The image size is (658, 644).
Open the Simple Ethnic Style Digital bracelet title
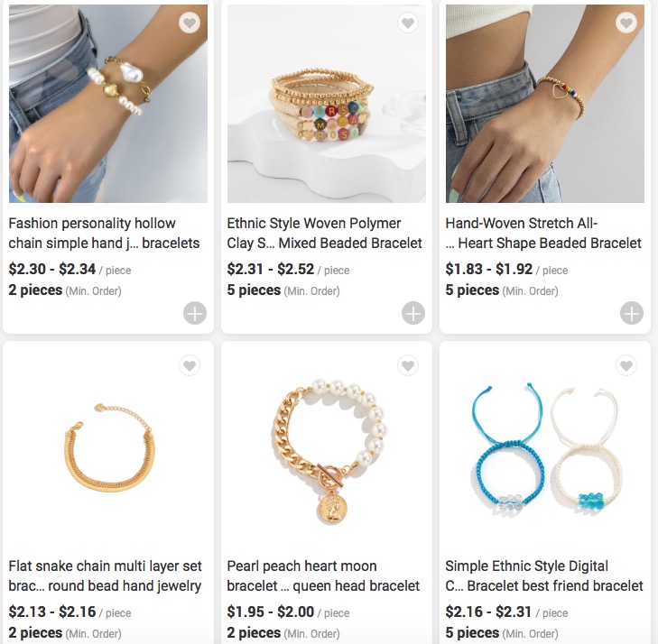tap(544, 575)
